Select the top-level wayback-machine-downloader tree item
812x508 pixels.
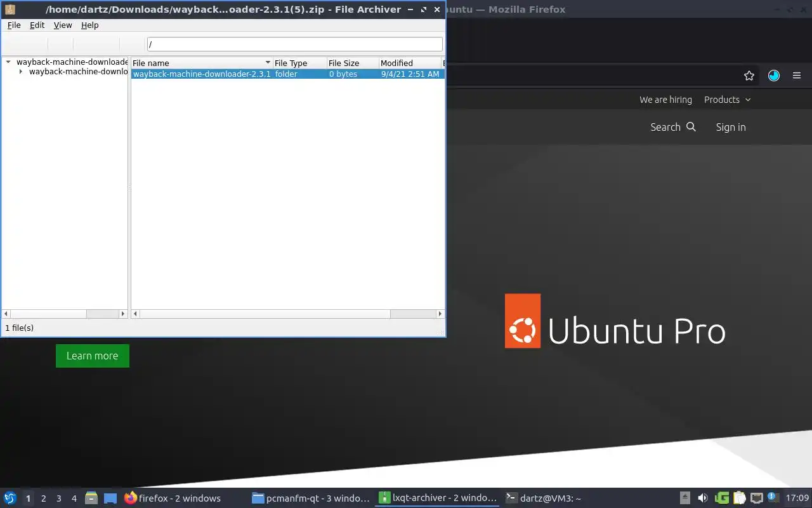72,62
